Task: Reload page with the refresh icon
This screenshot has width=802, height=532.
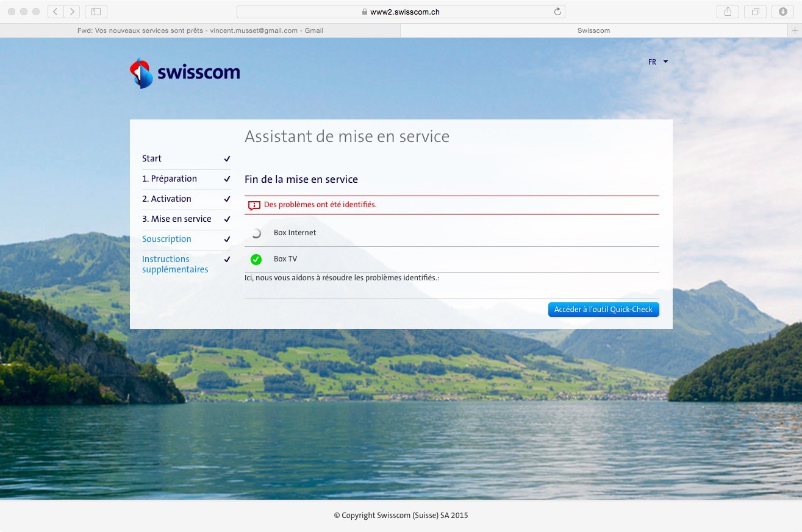Action: coord(557,12)
